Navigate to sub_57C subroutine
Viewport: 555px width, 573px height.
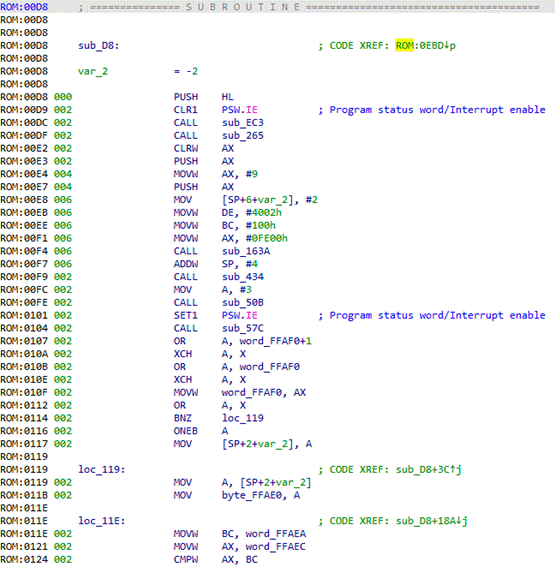coord(243,328)
